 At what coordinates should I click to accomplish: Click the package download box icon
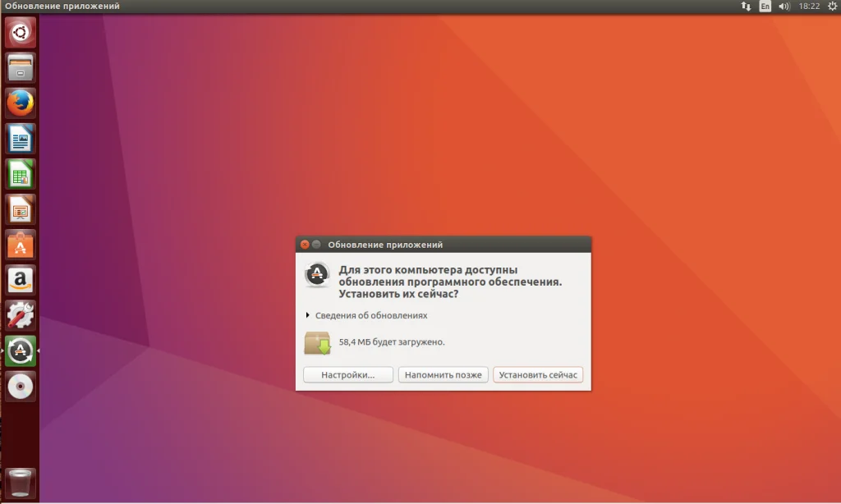click(x=318, y=343)
